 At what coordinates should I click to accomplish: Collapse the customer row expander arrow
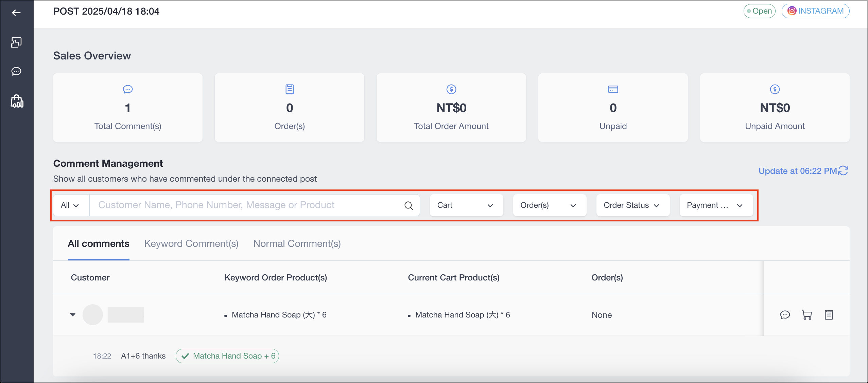(73, 314)
